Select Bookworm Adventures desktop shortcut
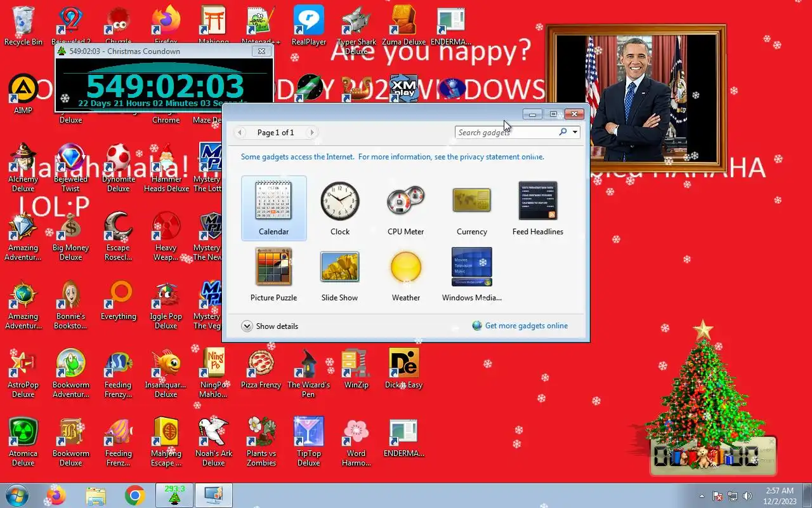The height and width of the screenshot is (508, 812). [x=71, y=373]
